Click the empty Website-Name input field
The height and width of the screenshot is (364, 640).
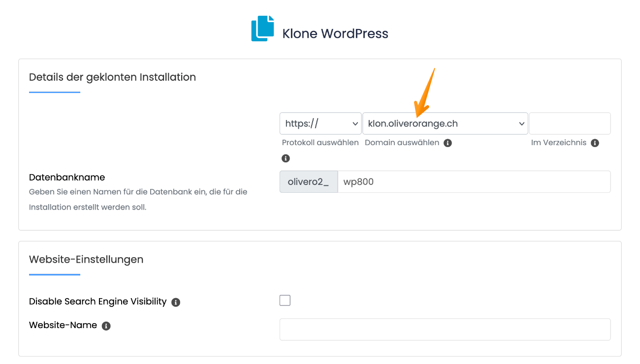pos(445,330)
